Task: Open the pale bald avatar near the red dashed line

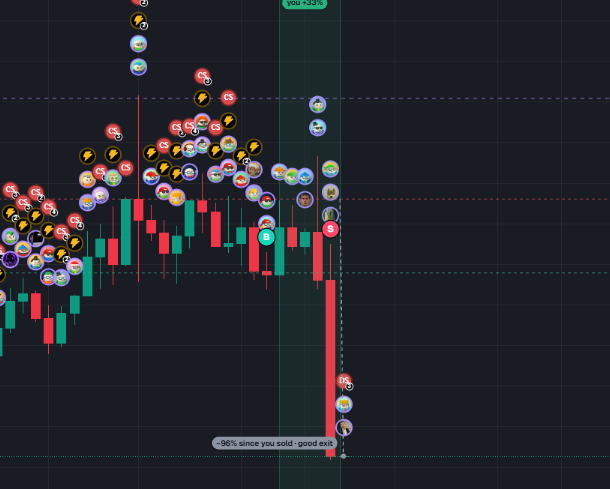Action: [100, 195]
